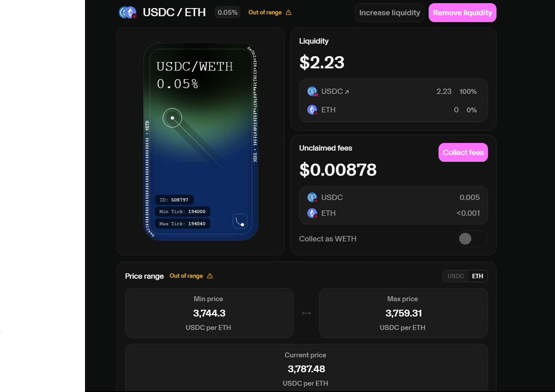Click the USDC icon under Unclaimed fees
555x392 pixels.
312,197
